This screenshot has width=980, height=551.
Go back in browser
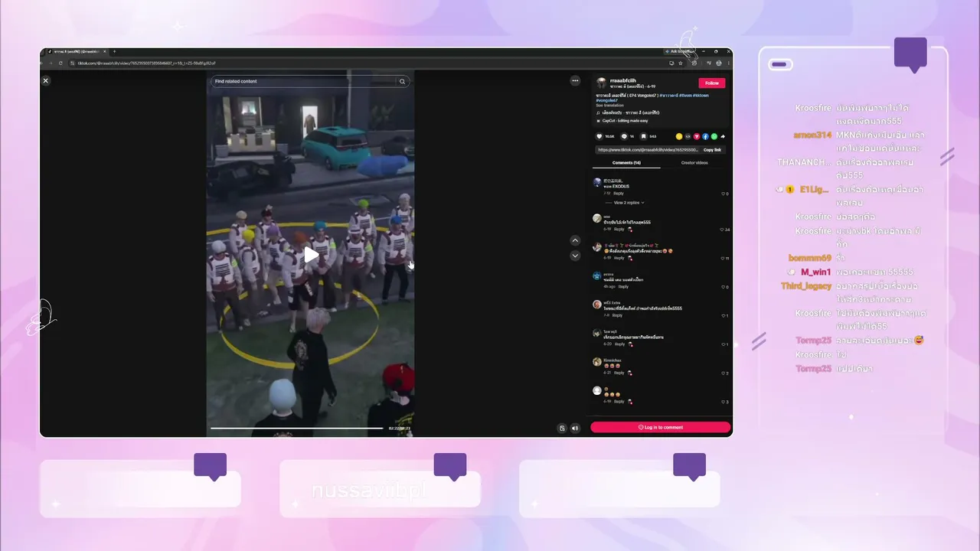(x=41, y=64)
